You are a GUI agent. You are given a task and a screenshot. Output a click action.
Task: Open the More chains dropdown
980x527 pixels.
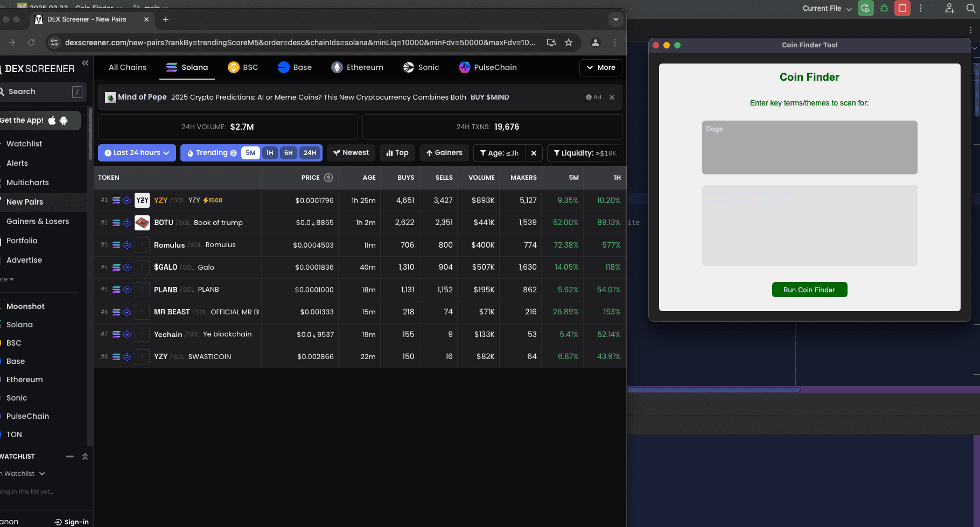click(x=601, y=68)
